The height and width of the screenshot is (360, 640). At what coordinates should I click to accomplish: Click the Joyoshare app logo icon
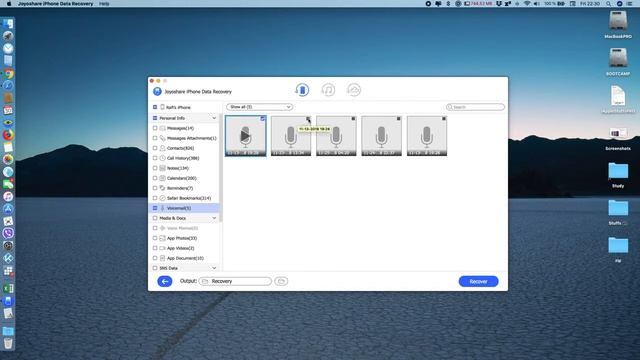(x=157, y=91)
